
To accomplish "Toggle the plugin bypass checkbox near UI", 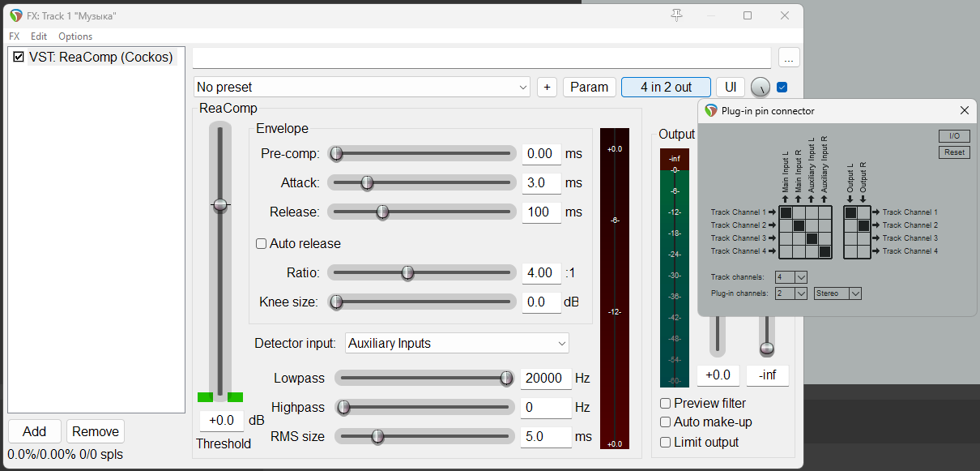I will click(782, 88).
